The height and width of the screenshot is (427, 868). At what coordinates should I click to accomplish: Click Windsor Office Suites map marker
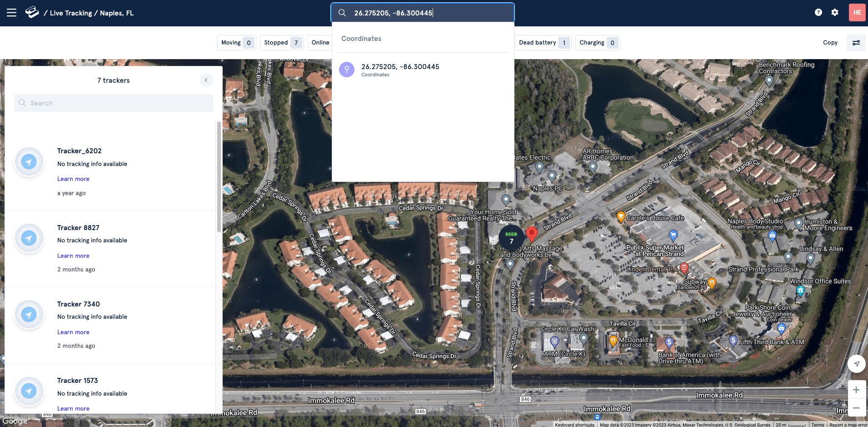pyautogui.click(x=801, y=290)
